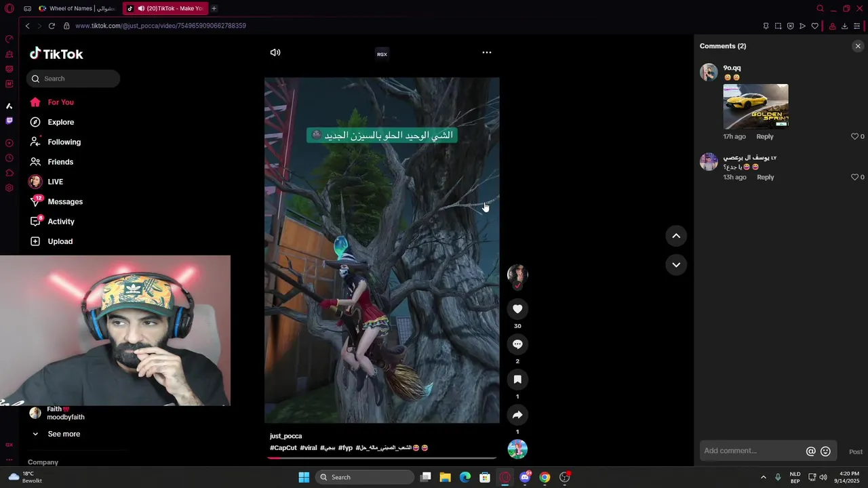Screen dimensions: 868x488
Task: Open the #fyp hashtag
Action: [x=345, y=448]
